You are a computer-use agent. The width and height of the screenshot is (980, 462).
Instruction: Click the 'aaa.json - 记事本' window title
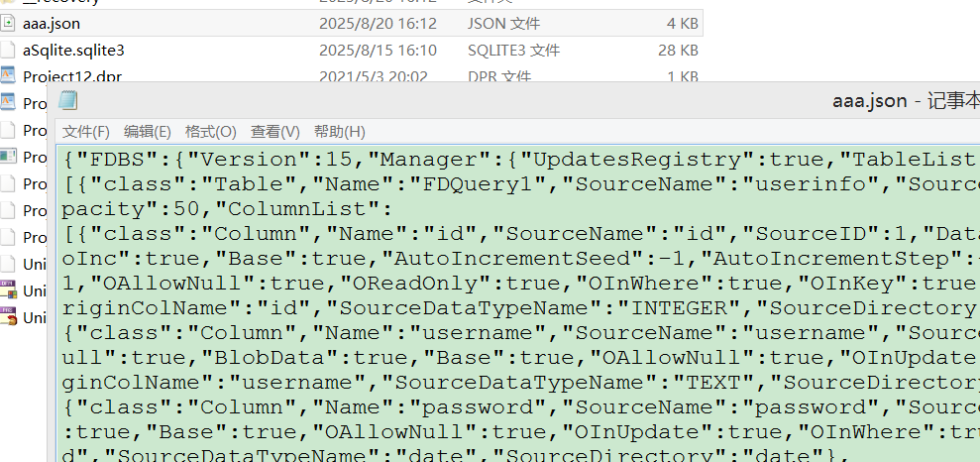pyautogui.click(x=906, y=101)
